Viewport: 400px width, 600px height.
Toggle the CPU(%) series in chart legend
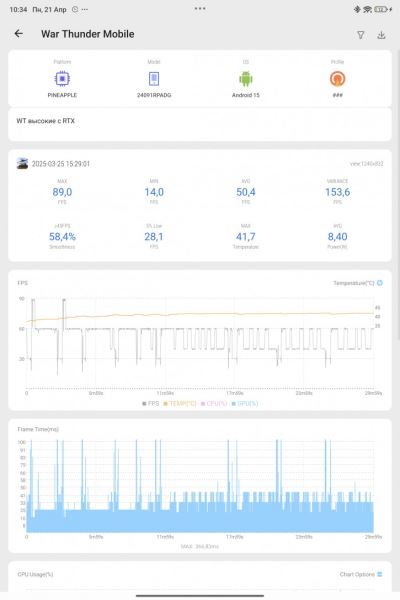pos(214,403)
